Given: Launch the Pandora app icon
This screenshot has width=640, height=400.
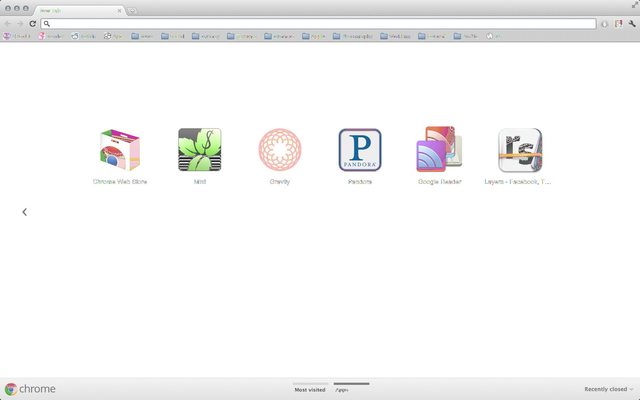Looking at the screenshot, I should pyautogui.click(x=360, y=150).
